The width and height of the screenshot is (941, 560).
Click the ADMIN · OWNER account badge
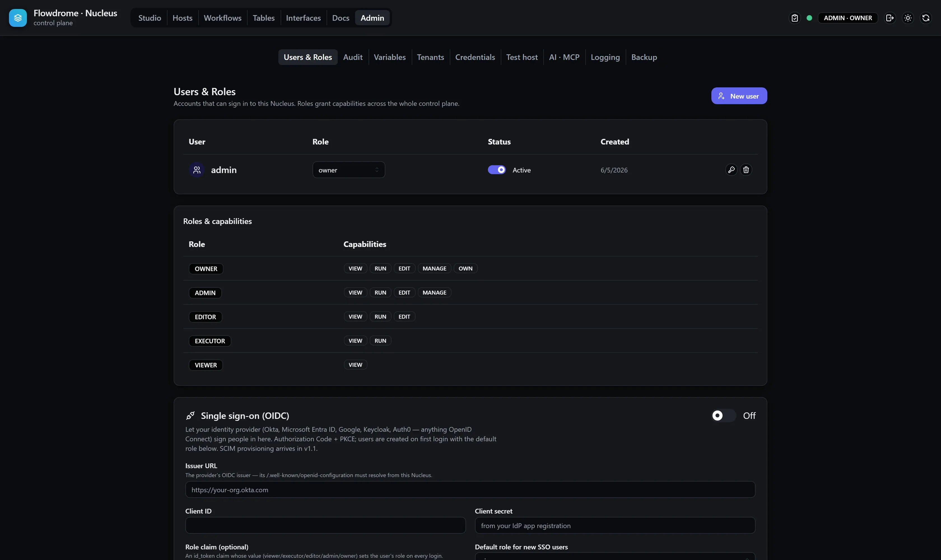pos(847,18)
